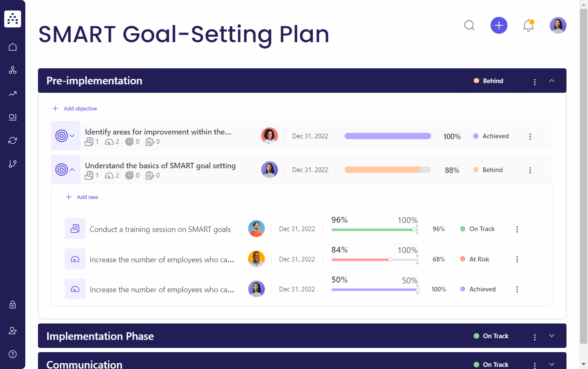Open the Home view from the sidebar
This screenshot has height=369, width=588.
pos(13,46)
